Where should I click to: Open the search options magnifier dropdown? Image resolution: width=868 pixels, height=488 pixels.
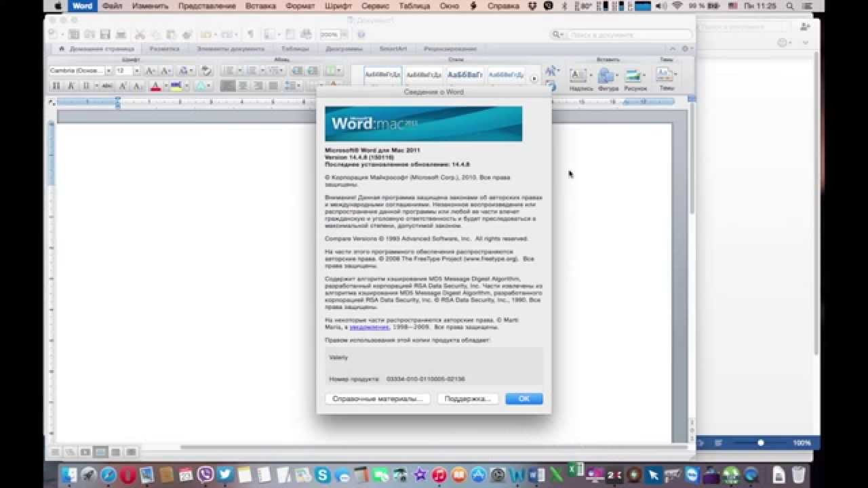pyautogui.click(x=558, y=34)
